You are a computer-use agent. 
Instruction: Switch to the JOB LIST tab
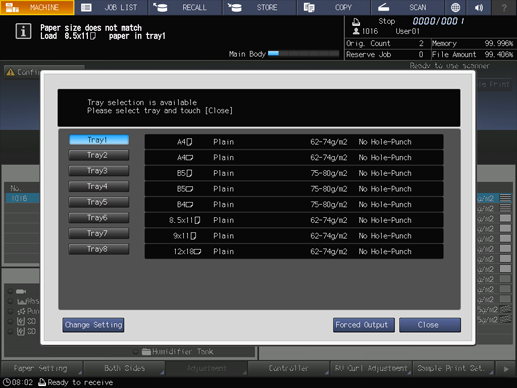point(111,7)
